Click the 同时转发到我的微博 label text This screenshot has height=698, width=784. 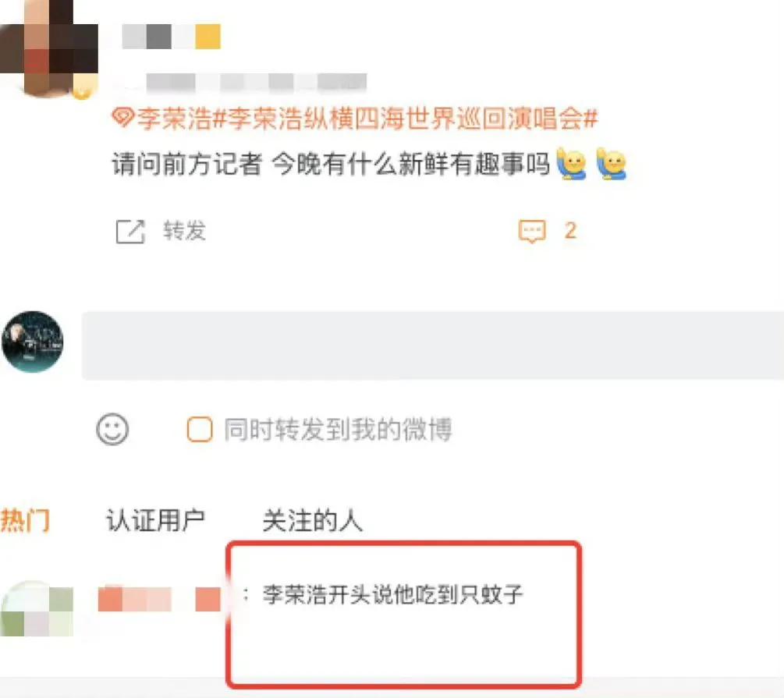tap(338, 430)
